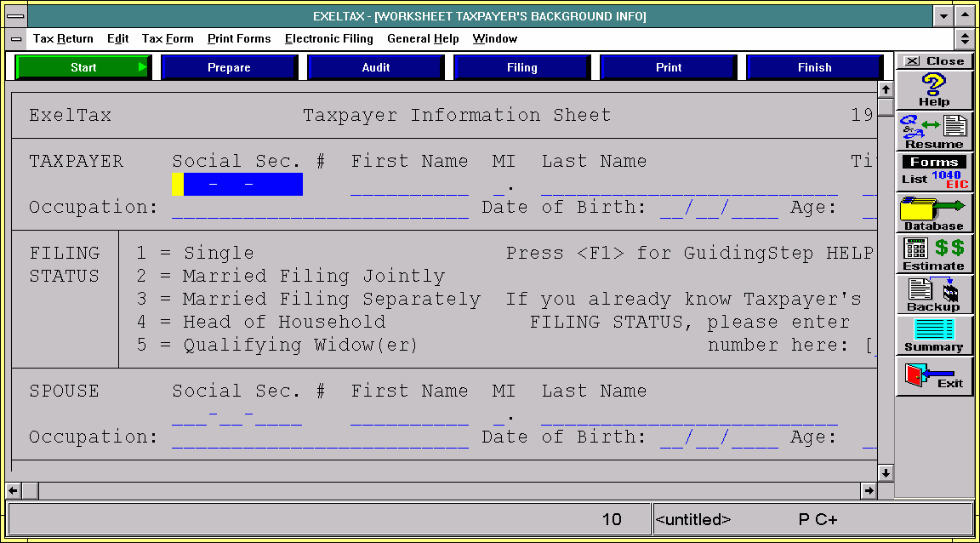This screenshot has height=543, width=980.
Task: Open the Forms List 1040 EIC icon
Action: coord(934,171)
